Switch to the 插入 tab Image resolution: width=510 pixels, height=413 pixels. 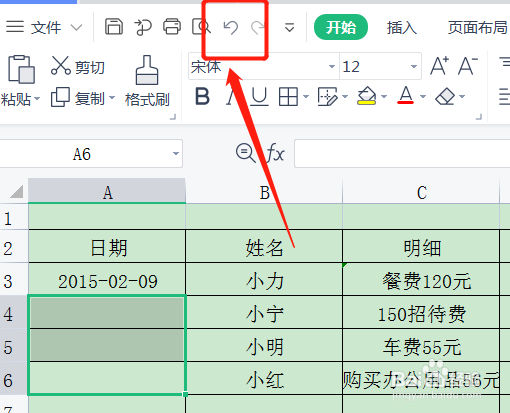click(402, 27)
